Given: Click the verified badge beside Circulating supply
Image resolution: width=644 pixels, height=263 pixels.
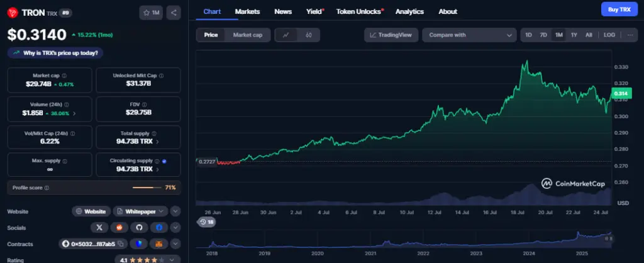Looking at the screenshot, I should 164,161.
